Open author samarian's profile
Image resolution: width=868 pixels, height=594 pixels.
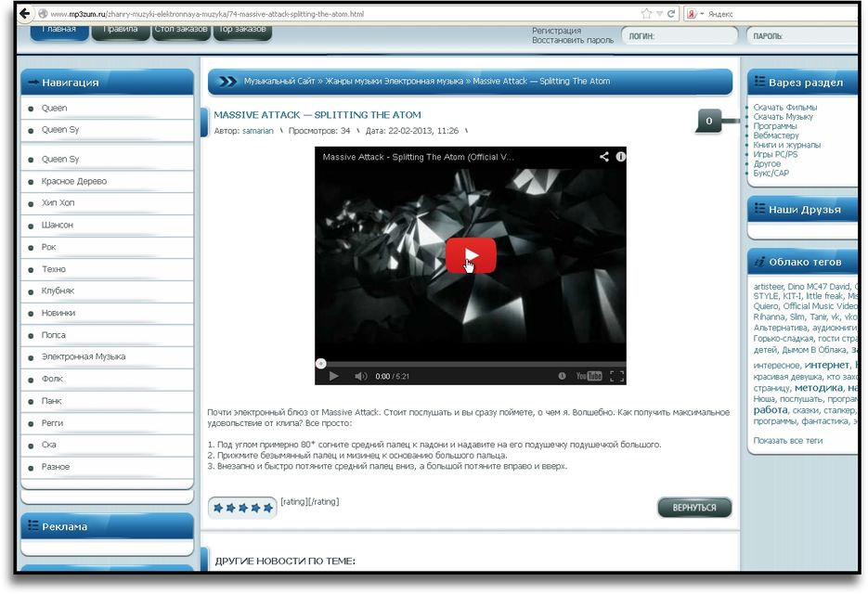coord(258,131)
